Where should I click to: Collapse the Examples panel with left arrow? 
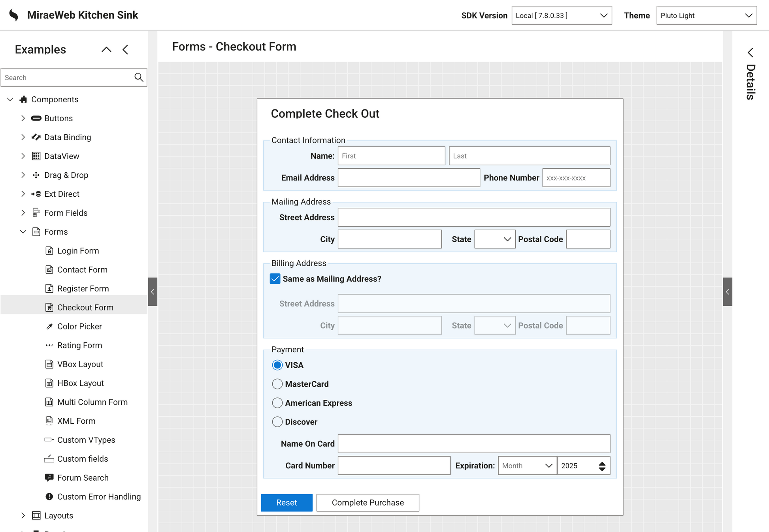pos(126,50)
